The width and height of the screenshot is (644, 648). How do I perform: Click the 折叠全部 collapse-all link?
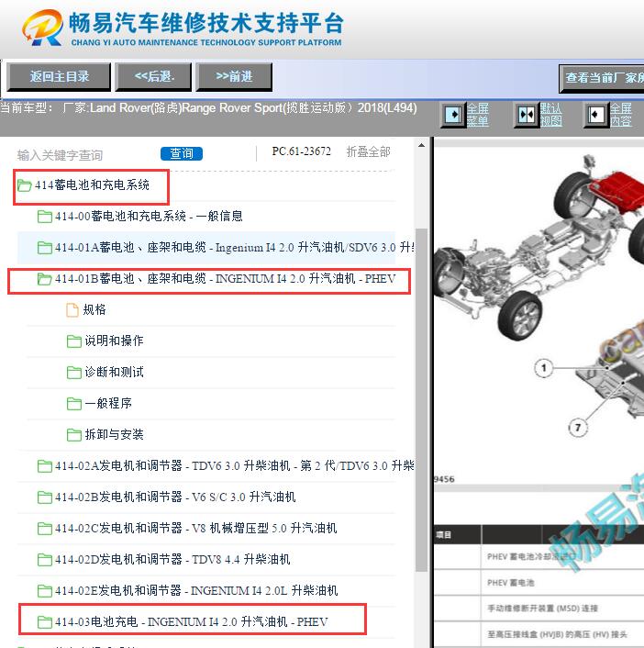pos(368,151)
